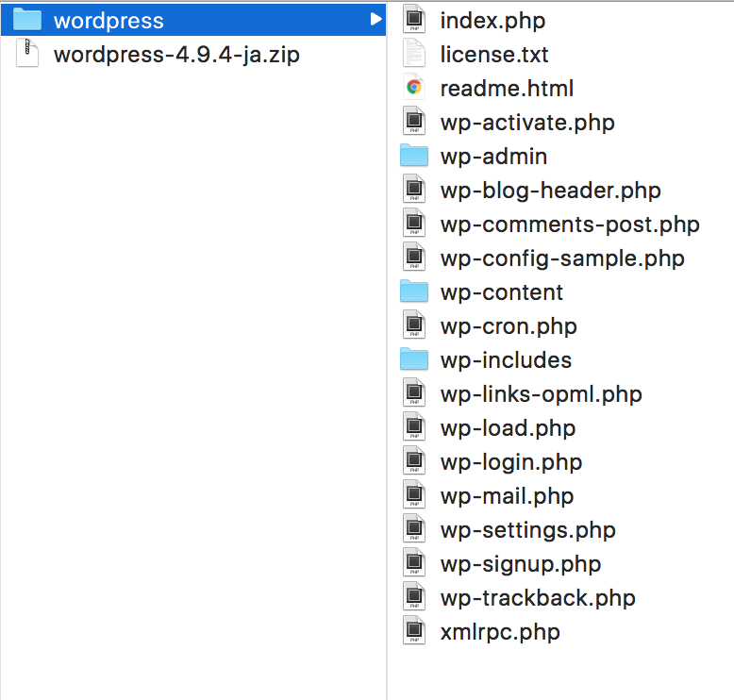The image size is (734, 700).
Task: Click the license.txt document icon
Action: click(414, 54)
